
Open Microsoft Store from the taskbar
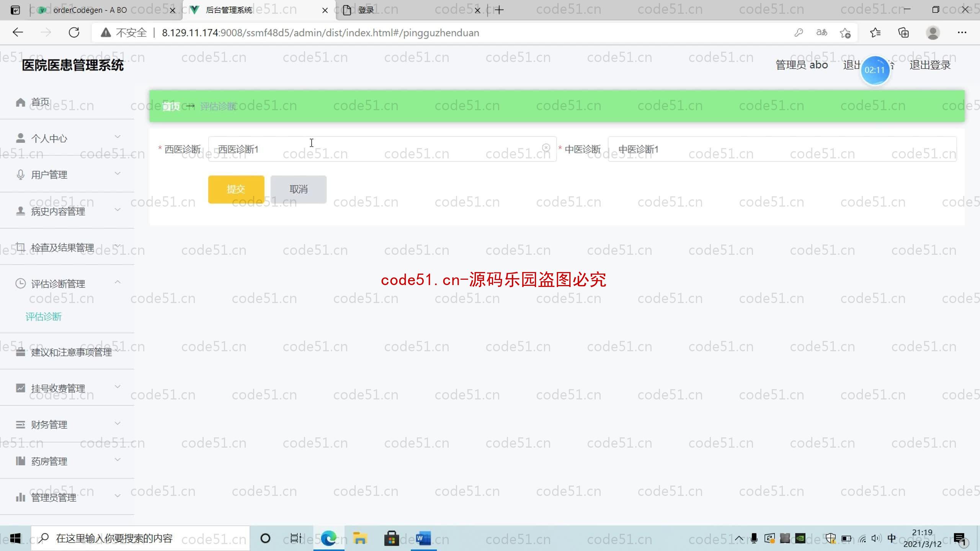point(391,538)
